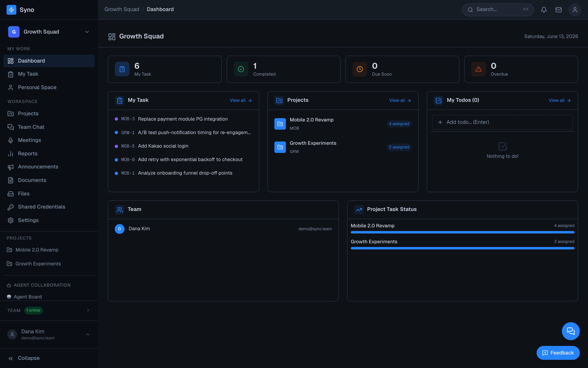The height and width of the screenshot is (368, 588).
Task: Click the Mobile 2.0 Revamp folder icon
Action: coord(280,124)
